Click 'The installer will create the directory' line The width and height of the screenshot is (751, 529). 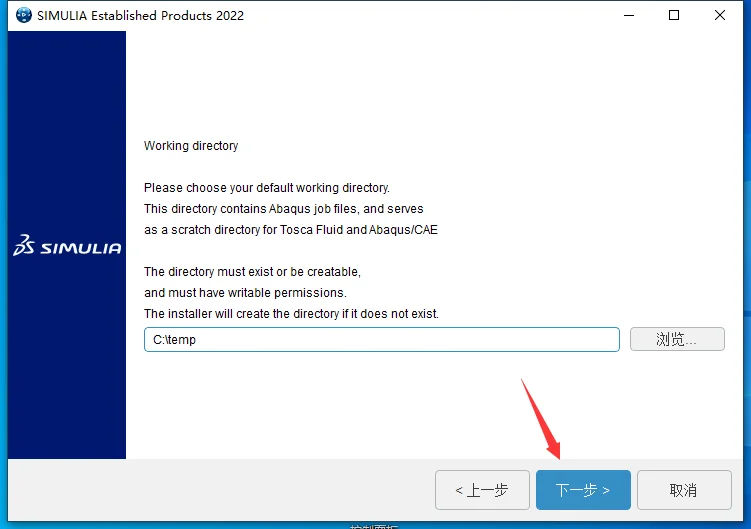pos(291,314)
